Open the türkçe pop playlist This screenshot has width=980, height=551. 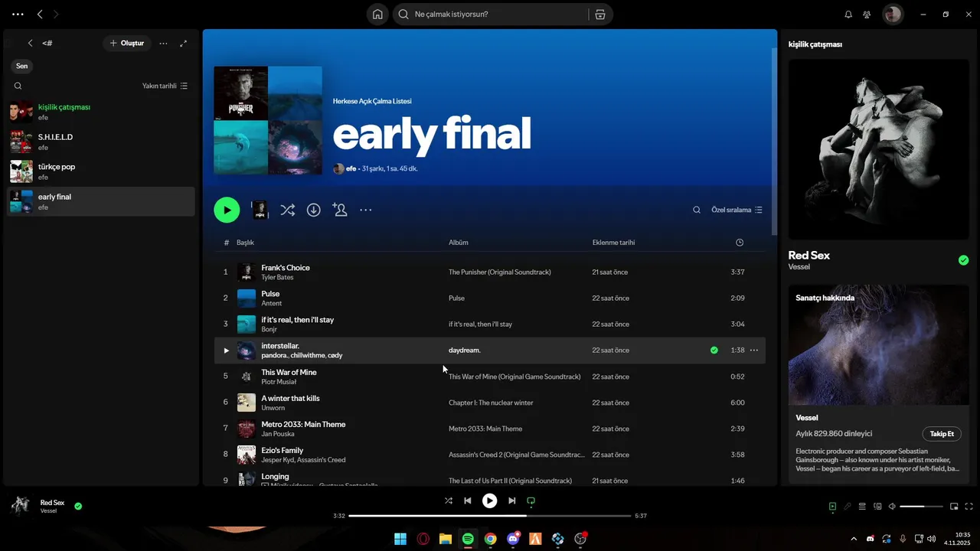(101, 171)
